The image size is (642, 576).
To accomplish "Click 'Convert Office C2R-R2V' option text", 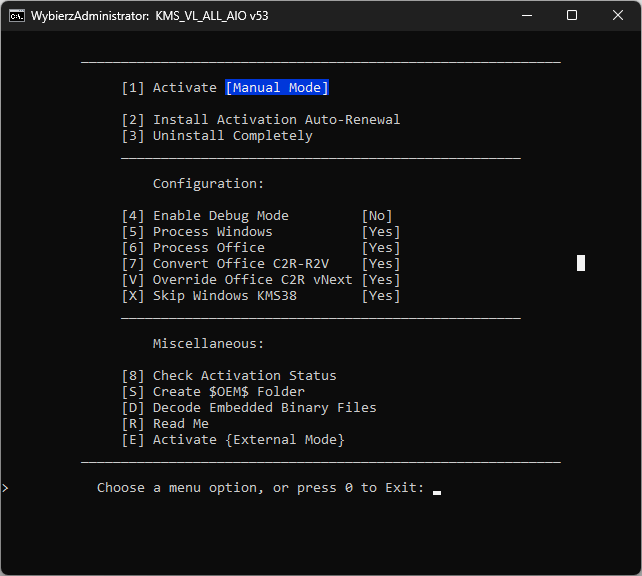I will pyautogui.click(x=241, y=264).
